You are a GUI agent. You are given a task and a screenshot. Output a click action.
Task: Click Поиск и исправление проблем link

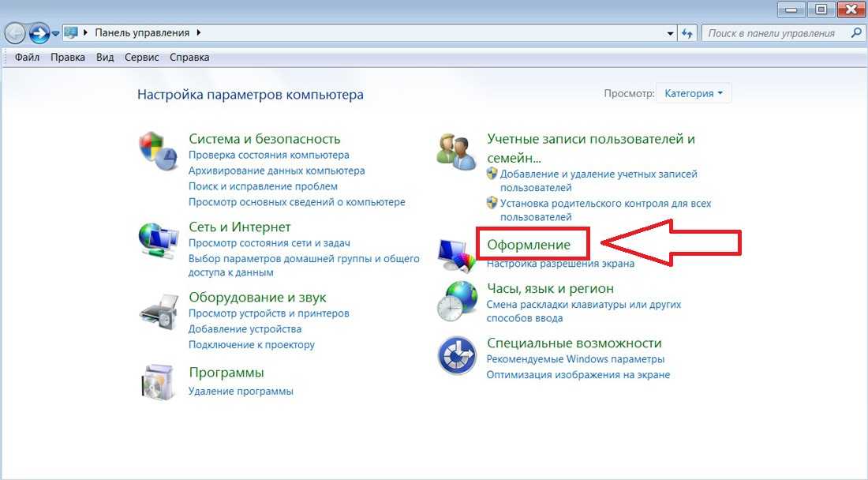pyautogui.click(x=263, y=186)
